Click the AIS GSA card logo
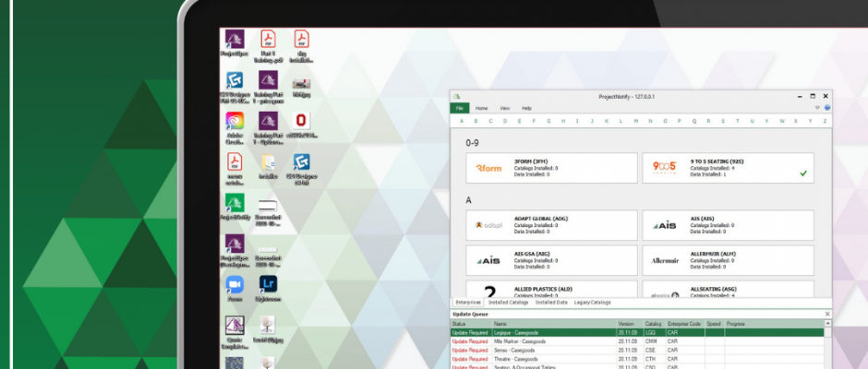The image size is (868, 369). point(488,260)
